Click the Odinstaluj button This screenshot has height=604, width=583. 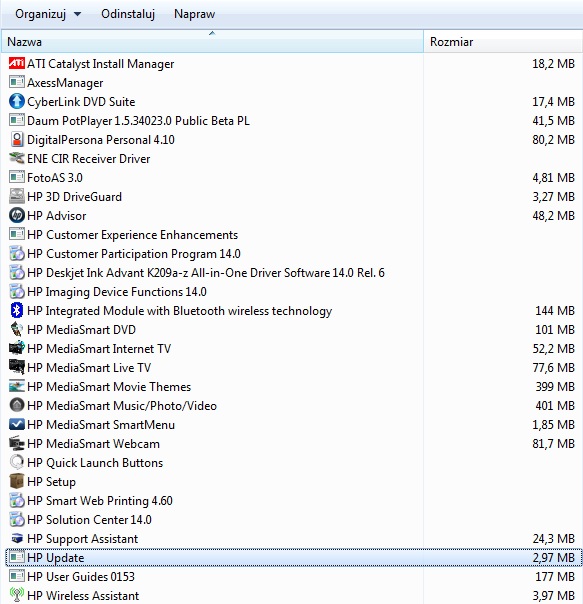(x=128, y=14)
